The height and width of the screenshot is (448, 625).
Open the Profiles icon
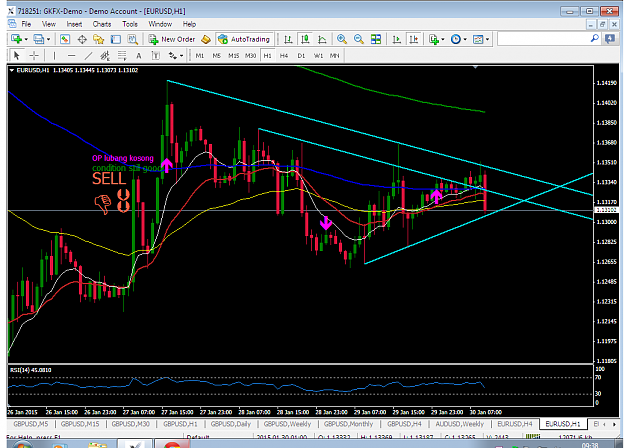pyautogui.click(x=39, y=39)
